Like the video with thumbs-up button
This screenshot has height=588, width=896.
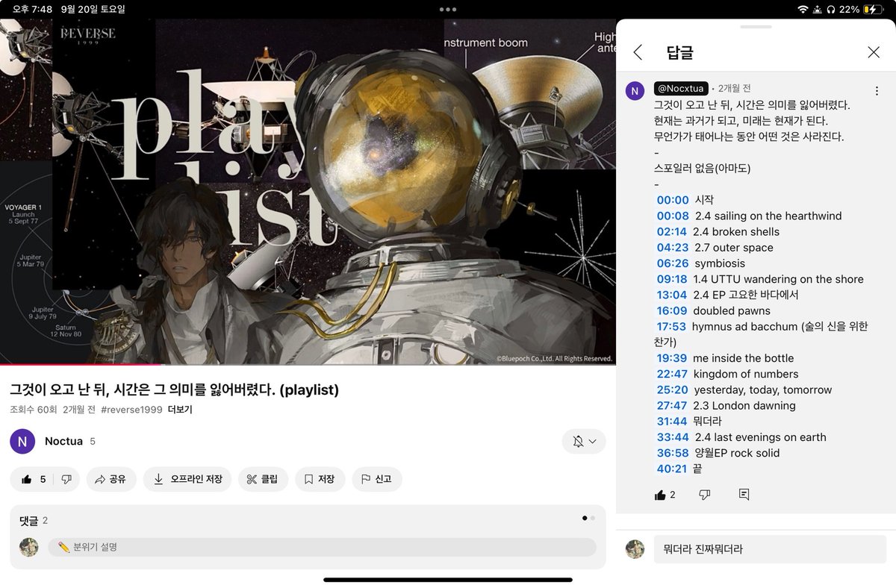point(33,479)
